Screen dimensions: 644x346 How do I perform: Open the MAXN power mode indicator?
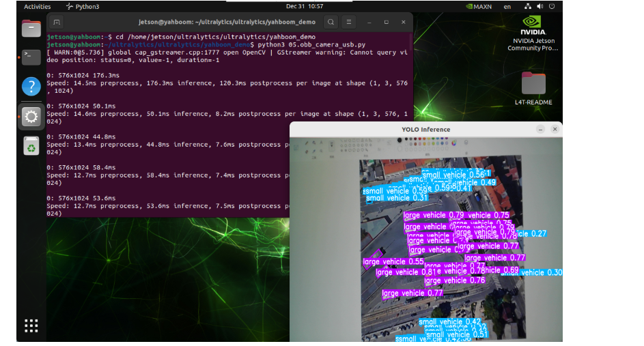tap(479, 7)
